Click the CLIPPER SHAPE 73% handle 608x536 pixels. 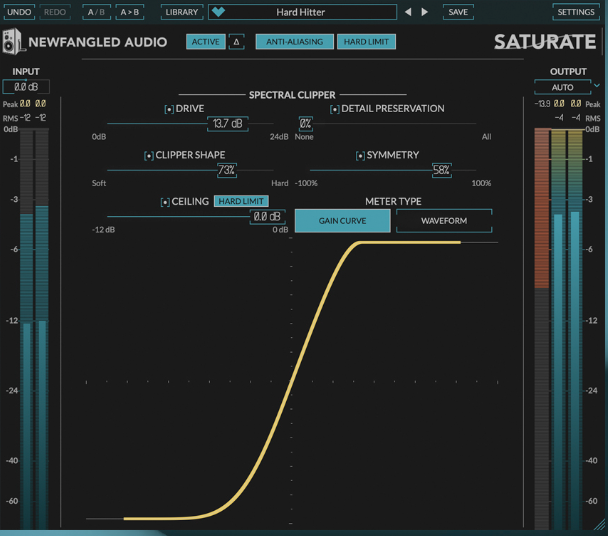226,170
